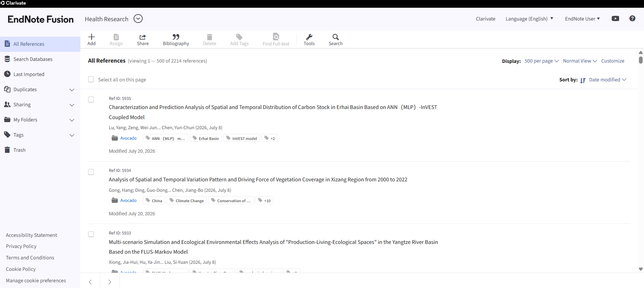
Task: Open the Cookie Policy link
Action: pos(21,269)
